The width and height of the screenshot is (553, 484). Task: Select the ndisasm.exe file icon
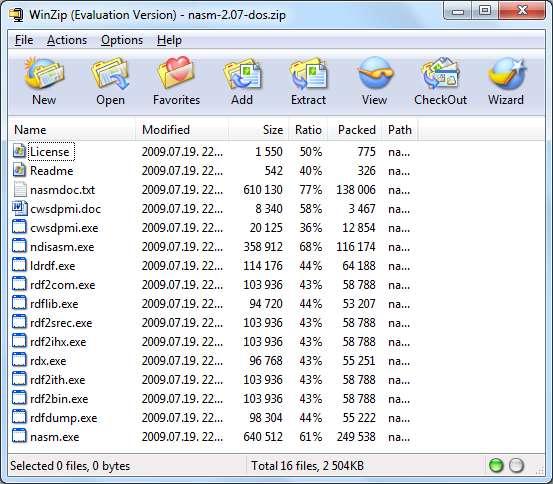click(19, 246)
